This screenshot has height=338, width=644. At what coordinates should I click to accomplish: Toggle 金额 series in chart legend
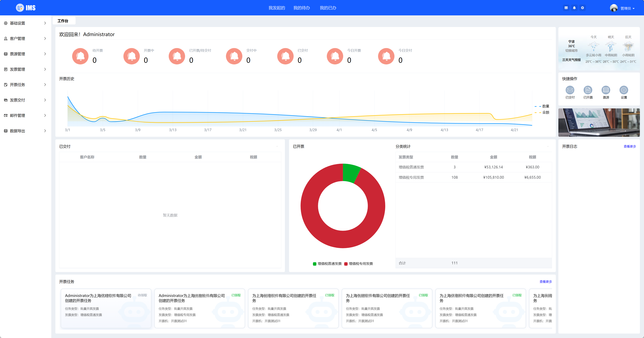coord(542,112)
